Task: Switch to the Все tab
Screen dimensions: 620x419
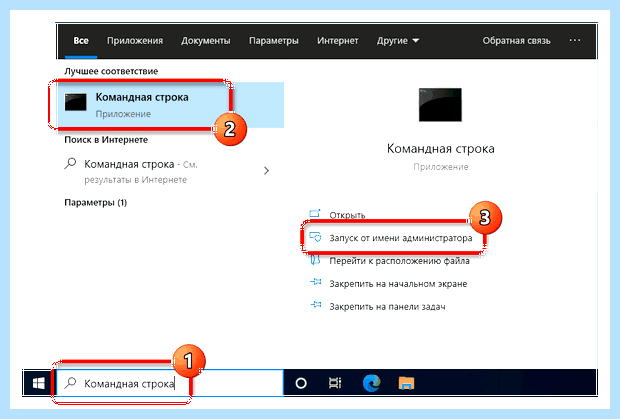Action: click(81, 41)
